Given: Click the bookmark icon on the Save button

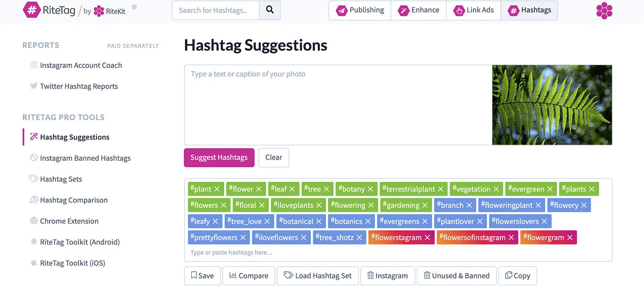Looking at the screenshot, I should (194, 276).
